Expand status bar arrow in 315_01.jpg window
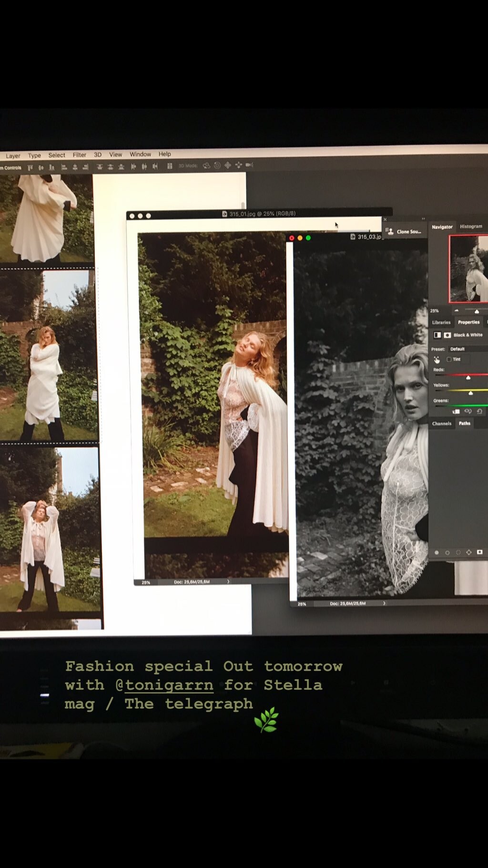488x868 pixels. 228,581
